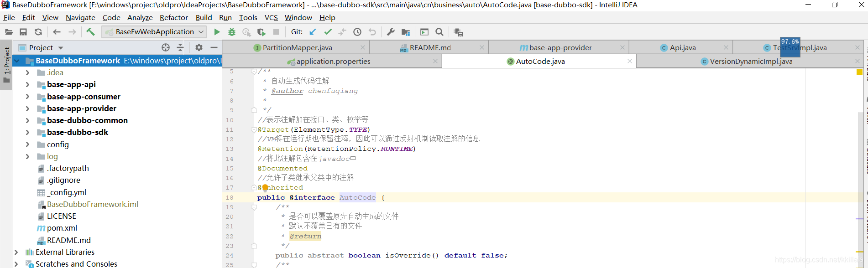Image resolution: width=868 pixels, height=268 pixels.
Task: Click the Synchronize refresh icon
Action: 38,32
